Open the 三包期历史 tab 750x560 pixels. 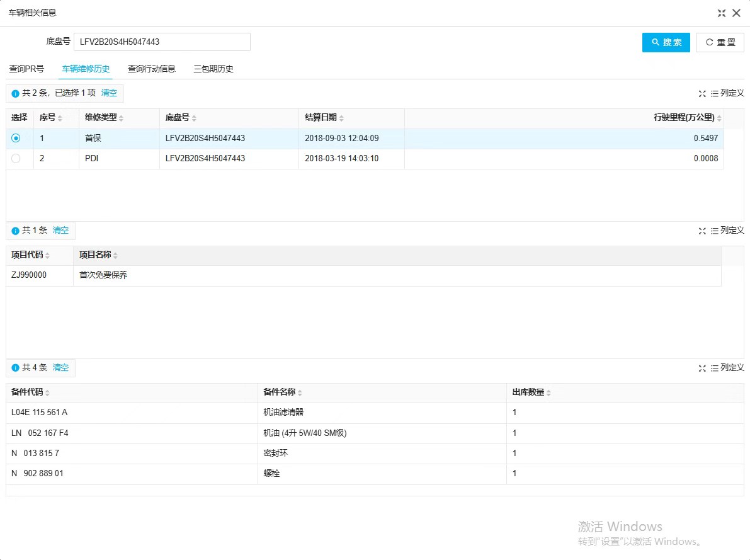213,69
